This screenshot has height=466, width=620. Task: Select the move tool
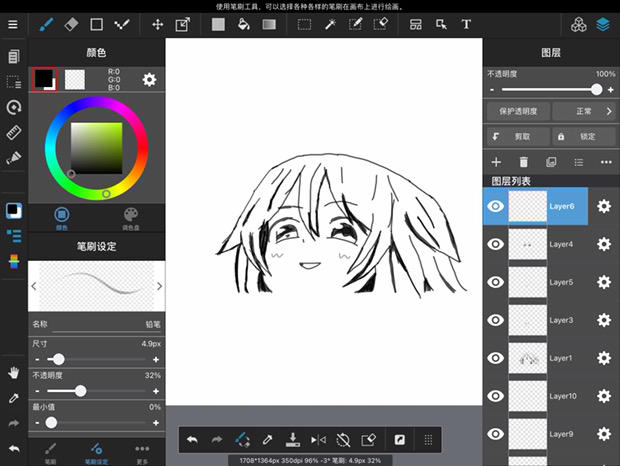pos(158,25)
